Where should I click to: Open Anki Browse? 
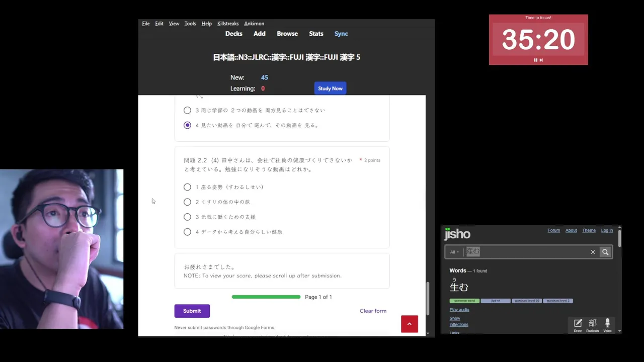287,34
